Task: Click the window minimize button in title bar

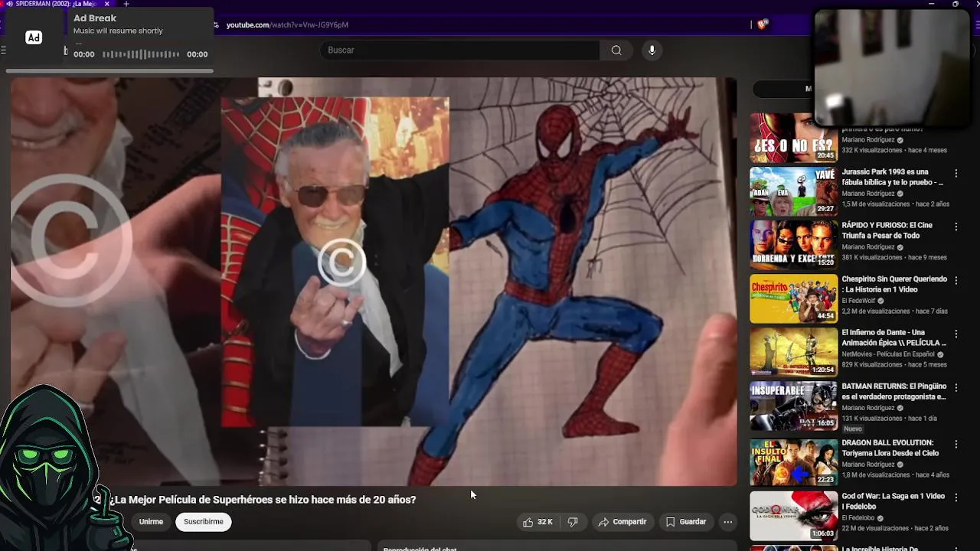Action: tap(931, 4)
